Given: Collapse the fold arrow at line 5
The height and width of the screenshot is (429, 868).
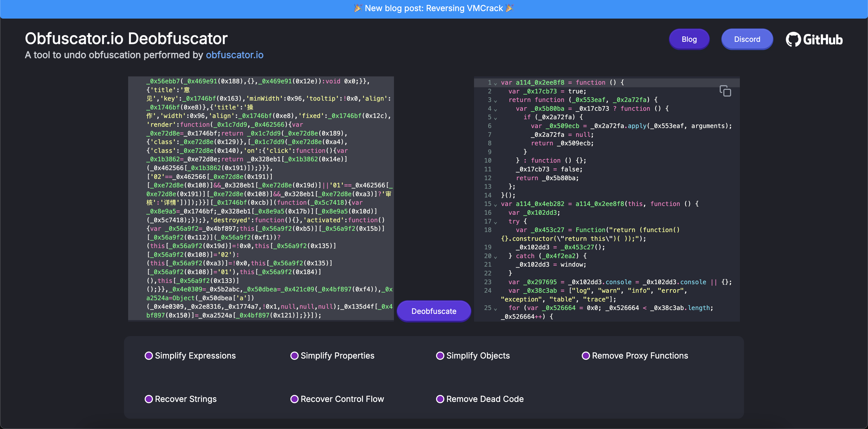Looking at the screenshot, I should (x=495, y=118).
